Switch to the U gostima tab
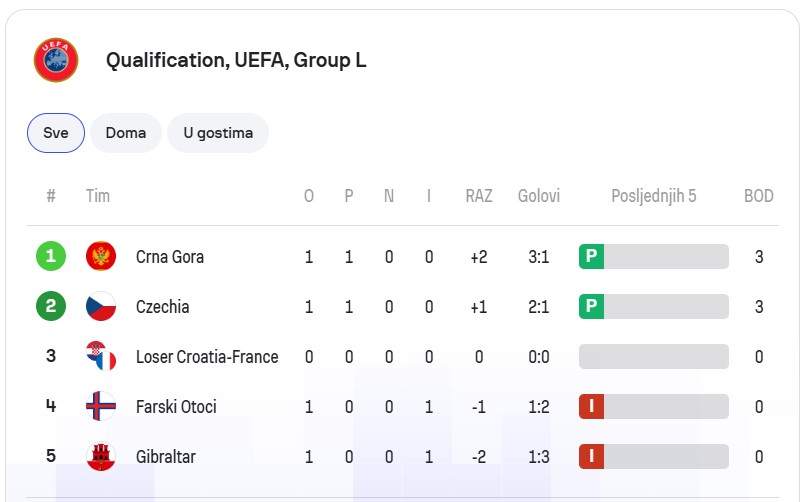Screen dimensions: 811x502 coord(218,133)
